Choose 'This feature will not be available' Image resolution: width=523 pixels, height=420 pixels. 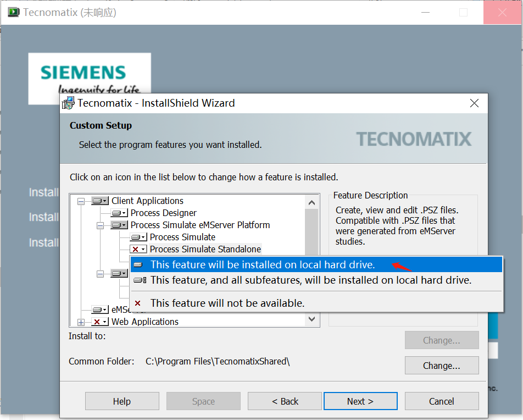tap(316, 303)
